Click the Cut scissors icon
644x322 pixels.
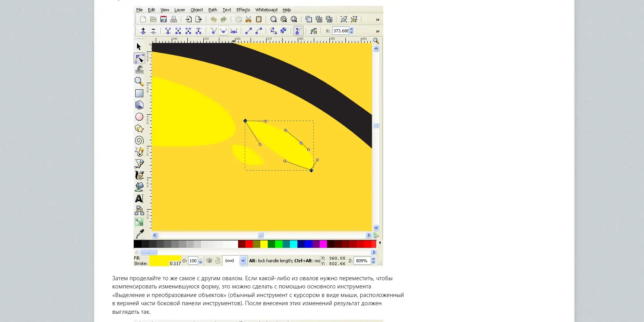point(249,19)
